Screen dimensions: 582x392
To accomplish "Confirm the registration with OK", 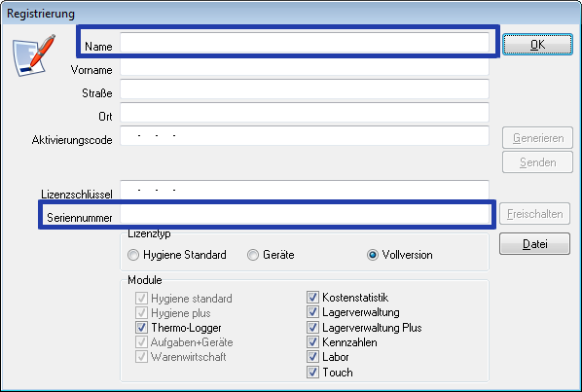I will point(537,45).
